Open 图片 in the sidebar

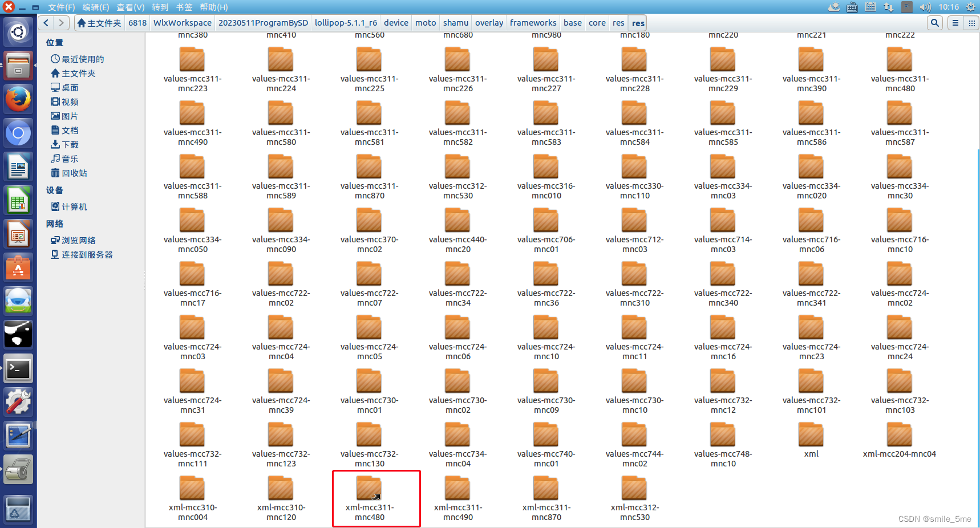point(64,116)
